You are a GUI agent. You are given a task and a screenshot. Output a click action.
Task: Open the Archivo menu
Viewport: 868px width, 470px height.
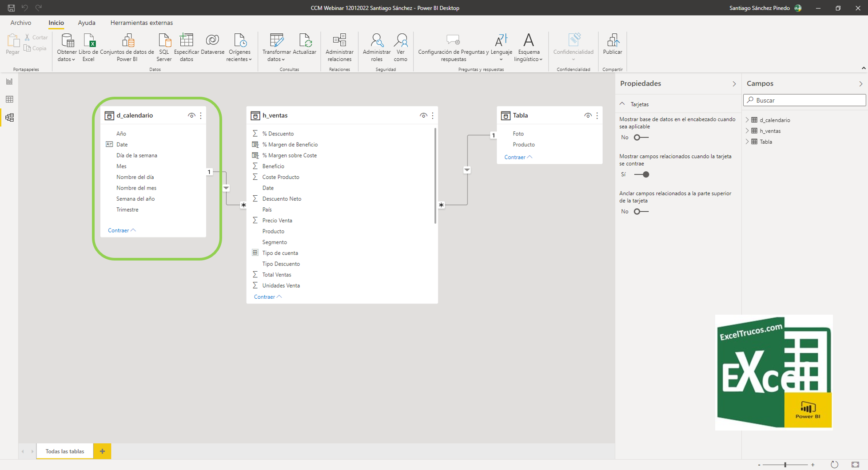click(21, 23)
